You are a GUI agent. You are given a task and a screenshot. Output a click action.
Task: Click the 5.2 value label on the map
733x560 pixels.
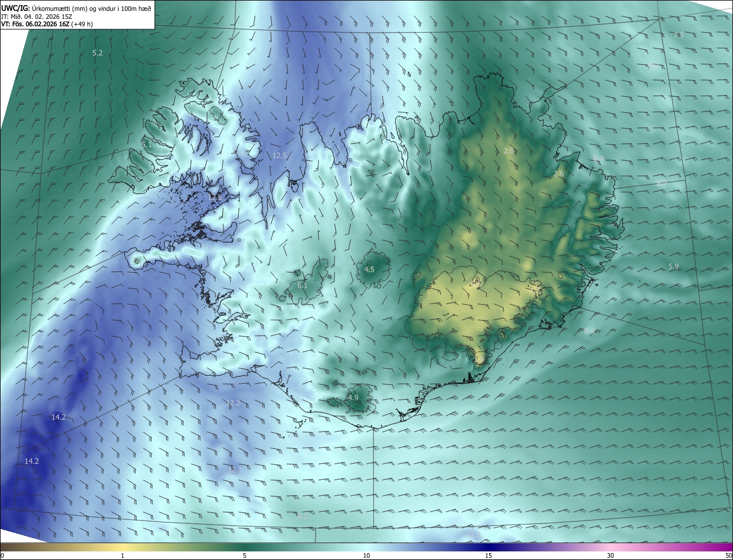97,53
